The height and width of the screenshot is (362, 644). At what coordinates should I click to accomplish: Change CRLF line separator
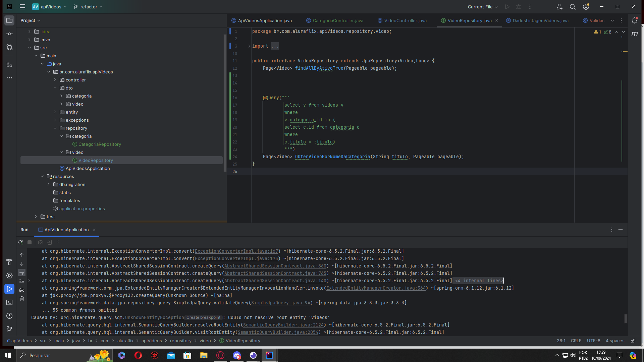(576, 341)
